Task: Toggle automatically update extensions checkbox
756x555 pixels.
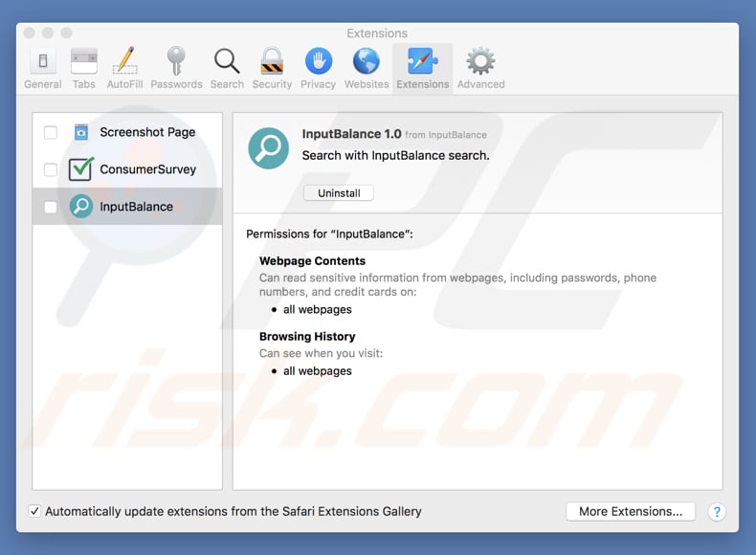Action: (x=34, y=511)
